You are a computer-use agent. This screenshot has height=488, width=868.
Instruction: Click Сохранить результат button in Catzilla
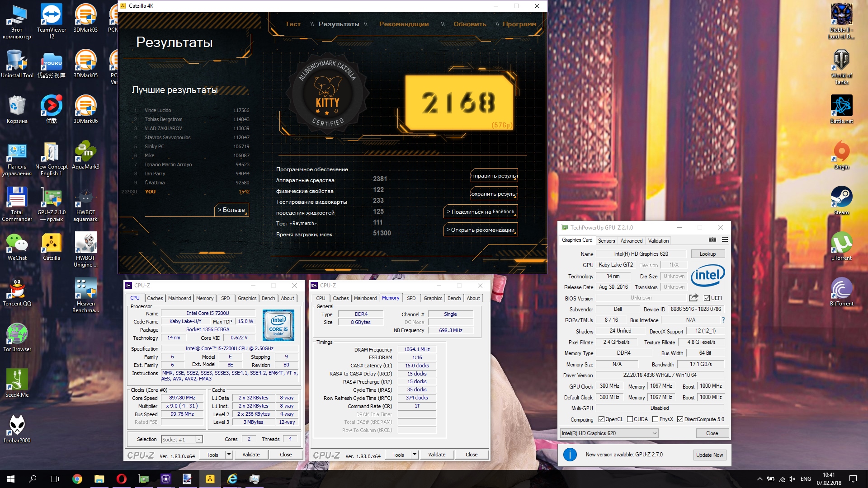pos(494,194)
